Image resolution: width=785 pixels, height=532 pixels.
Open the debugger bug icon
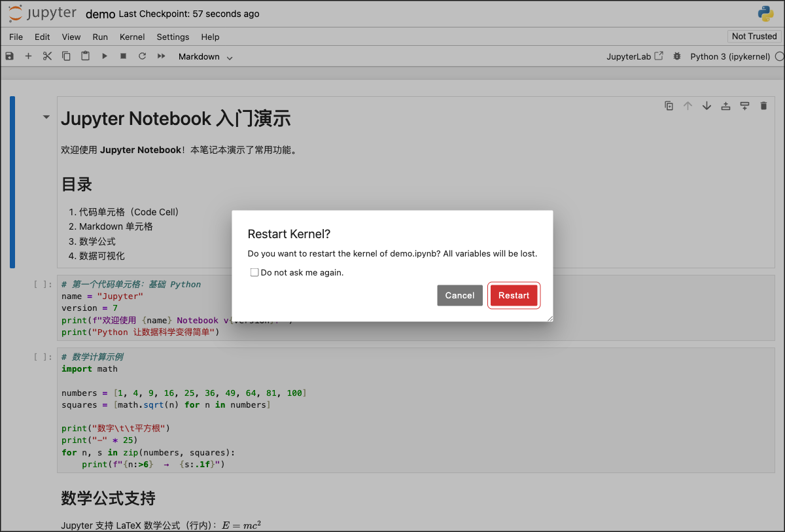click(676, 56)
